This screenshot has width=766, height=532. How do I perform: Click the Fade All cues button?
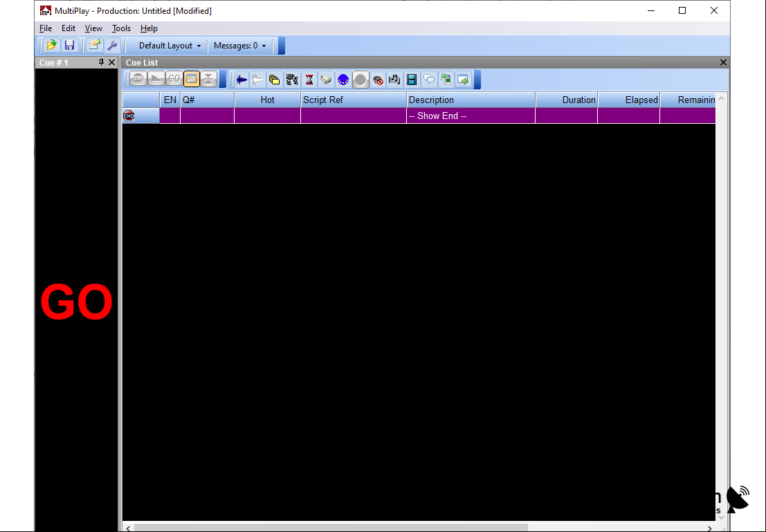coord(156,79)
